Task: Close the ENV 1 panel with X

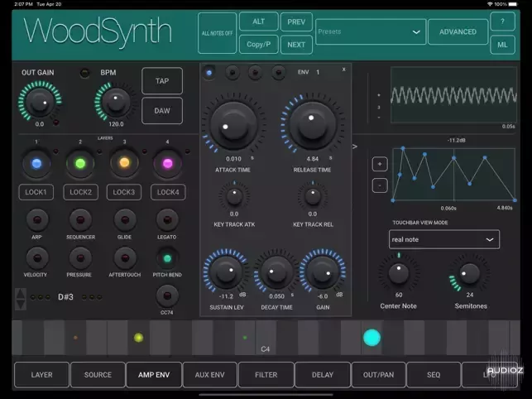Action: (343, 70)
